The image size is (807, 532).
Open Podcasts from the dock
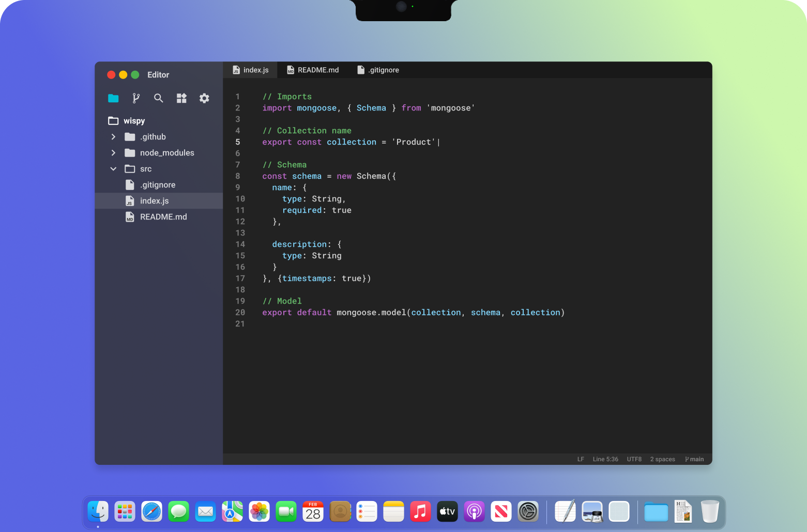coord(474,512)
